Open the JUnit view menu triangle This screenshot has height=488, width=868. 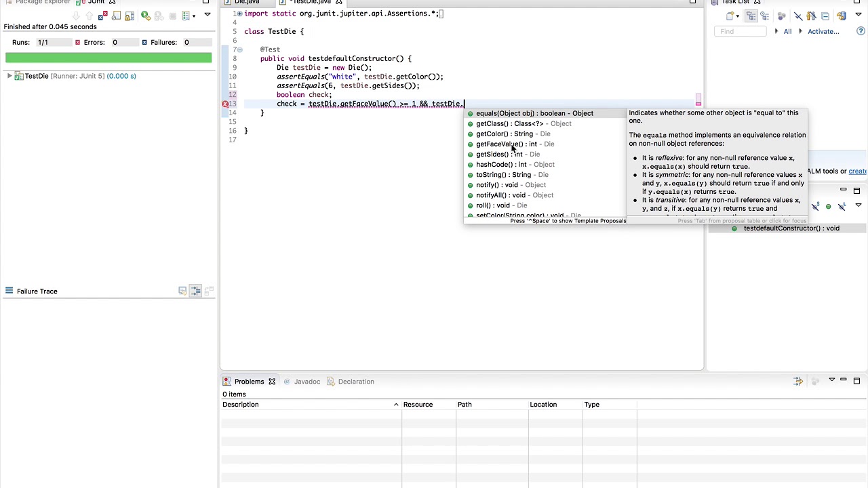tap(208, 15)
